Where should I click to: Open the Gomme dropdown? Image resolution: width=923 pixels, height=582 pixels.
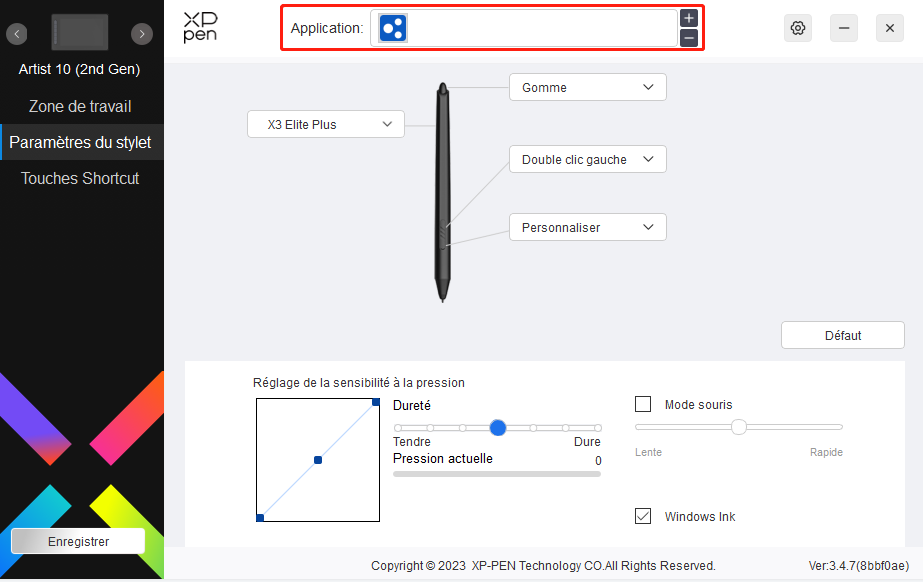587,87
